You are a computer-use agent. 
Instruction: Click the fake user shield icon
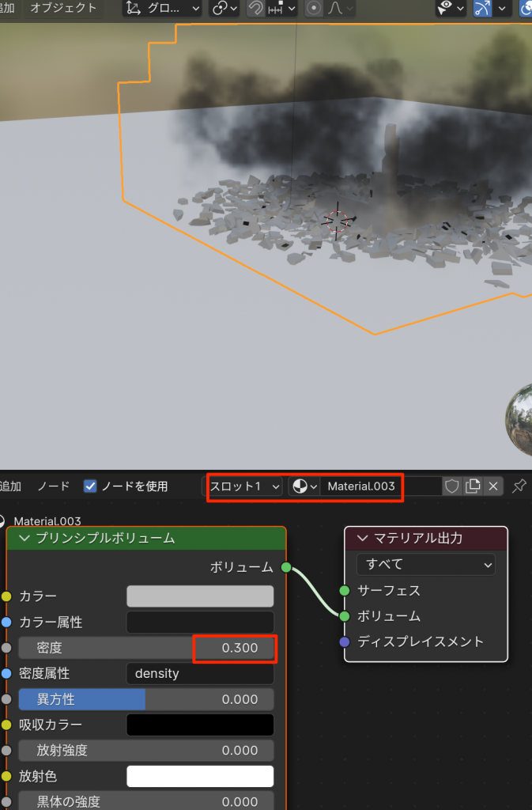click(x=452, y=486)
